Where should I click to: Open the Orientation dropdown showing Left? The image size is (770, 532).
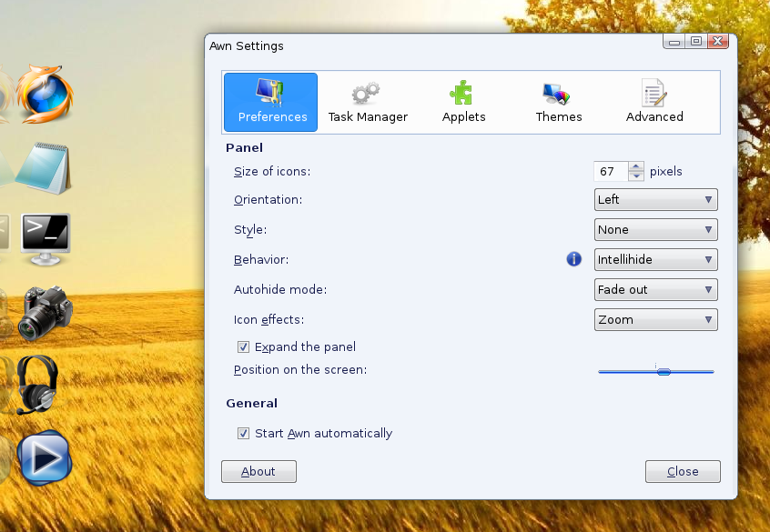(655, 200)
